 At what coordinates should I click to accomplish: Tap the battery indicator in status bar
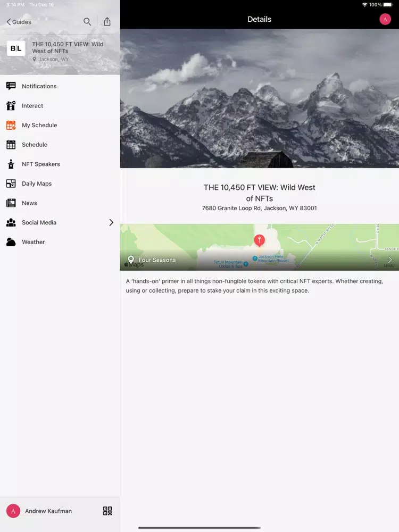tap(388, 5)
